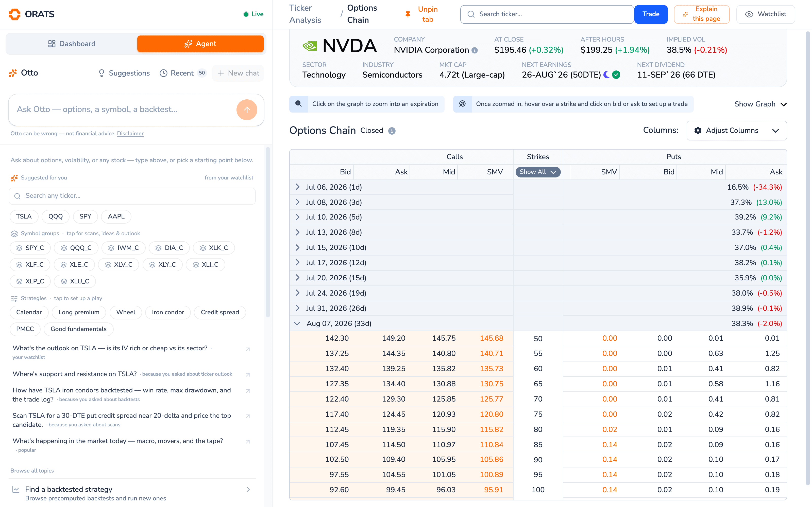Click the blue Trade button
This screenshot has width=812, height=507.
pyautogui.click(x=651, y=14)
